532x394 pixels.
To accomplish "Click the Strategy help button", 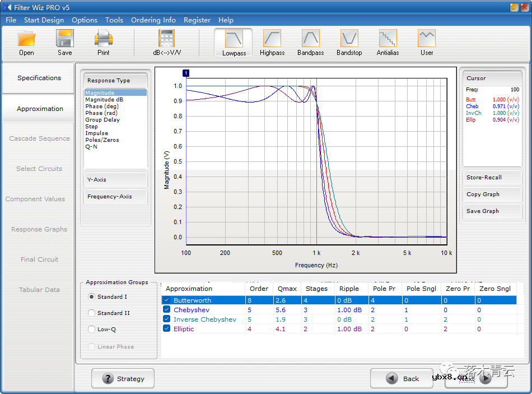I will (x=123, y=379).
